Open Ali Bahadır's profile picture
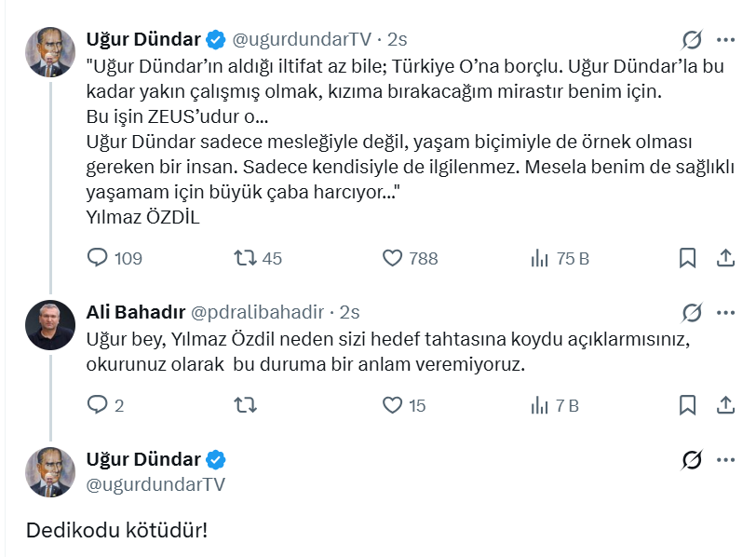 tap(50, 325)
